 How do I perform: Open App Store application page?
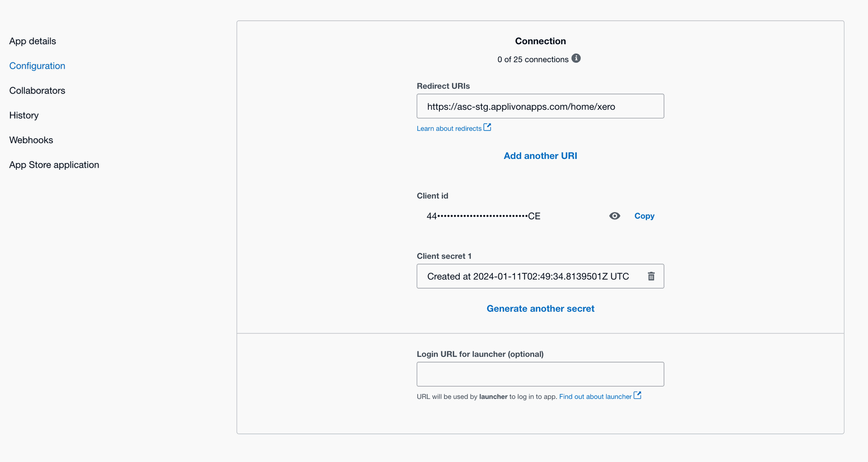tap(54, 165)
